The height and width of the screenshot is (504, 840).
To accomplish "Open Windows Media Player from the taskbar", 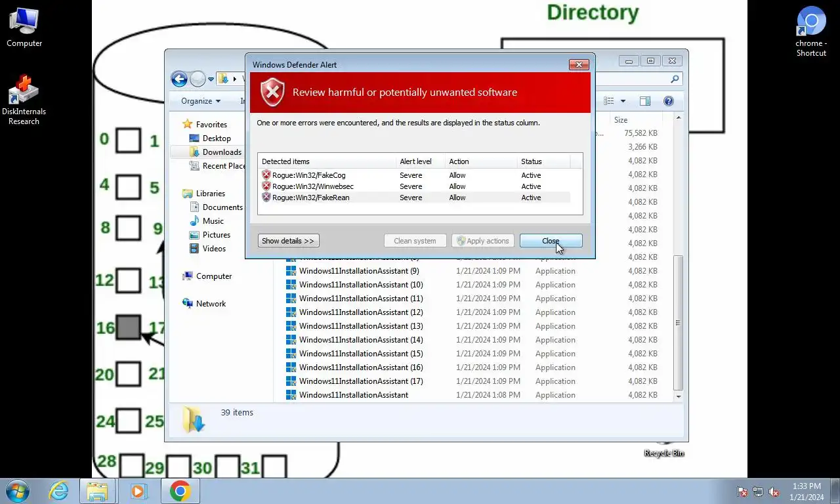I will tap(138, 491).
